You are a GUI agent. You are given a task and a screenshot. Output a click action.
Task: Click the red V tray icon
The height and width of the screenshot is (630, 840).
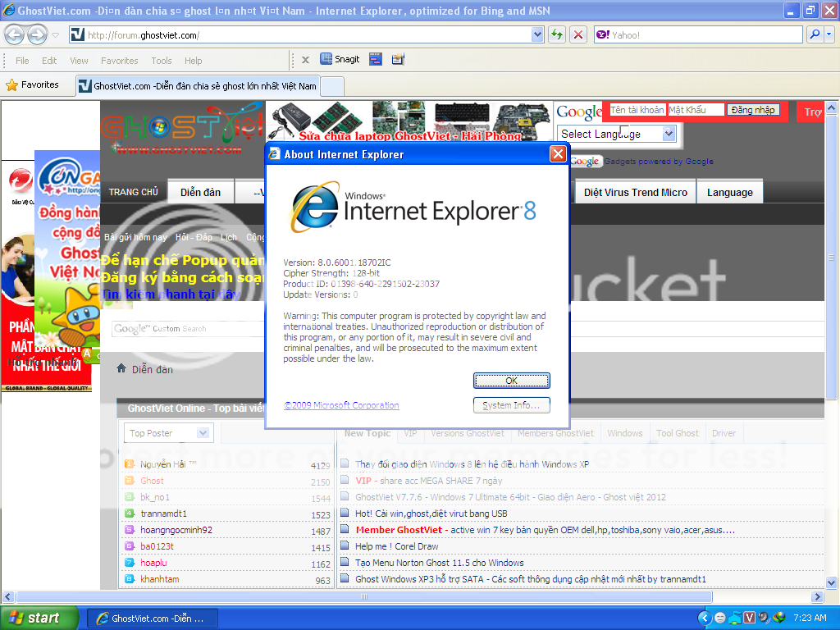[x=749, y=618]
